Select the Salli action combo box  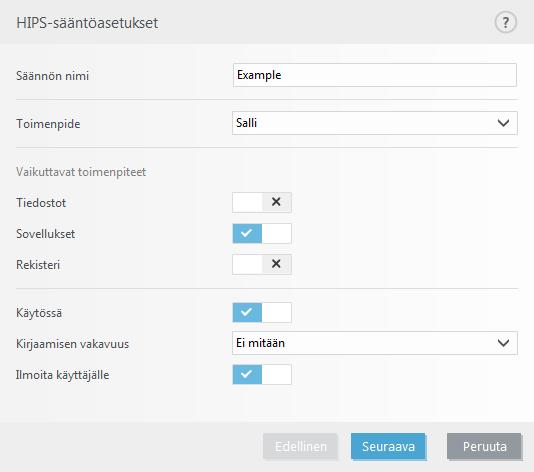375,123
